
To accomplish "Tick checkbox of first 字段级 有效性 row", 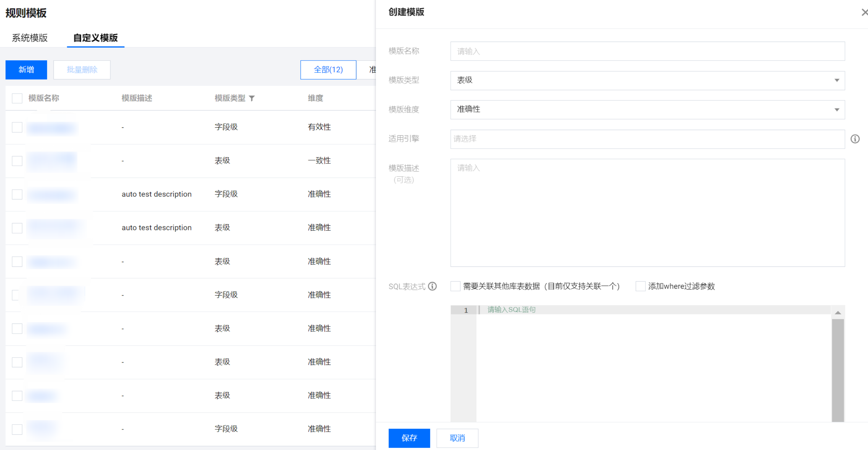I will point(17,127).
